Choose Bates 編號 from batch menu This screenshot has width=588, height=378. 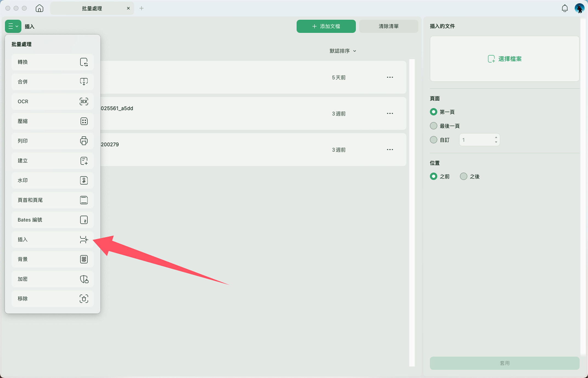pyautogui.click(x=53, y=220)
